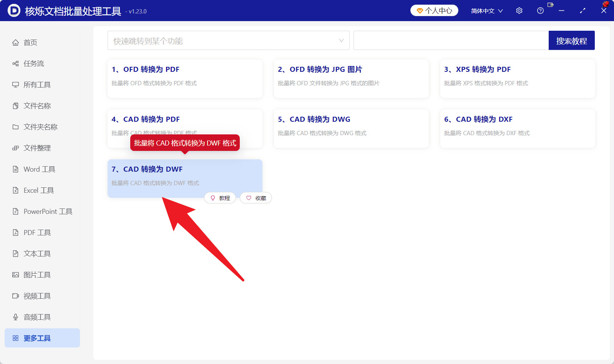Open the CAD 转换为 DWG card

351,129
